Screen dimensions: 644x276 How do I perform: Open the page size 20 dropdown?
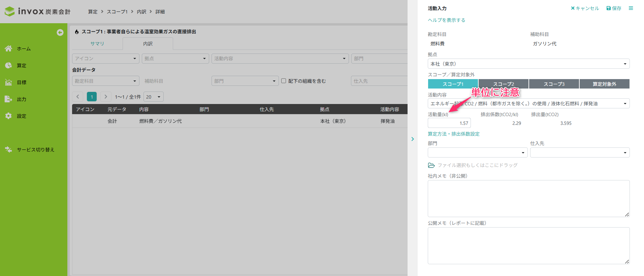[154, 97]
